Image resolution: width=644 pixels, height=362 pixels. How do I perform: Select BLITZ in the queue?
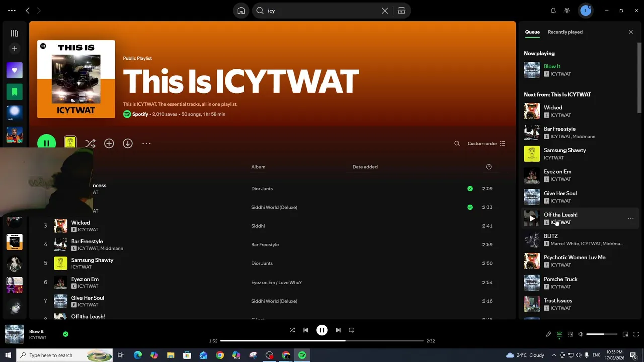point(579,240)
